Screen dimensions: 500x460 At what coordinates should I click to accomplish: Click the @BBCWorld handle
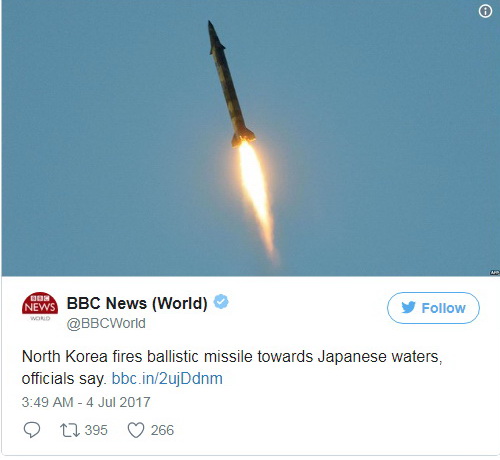106,323
